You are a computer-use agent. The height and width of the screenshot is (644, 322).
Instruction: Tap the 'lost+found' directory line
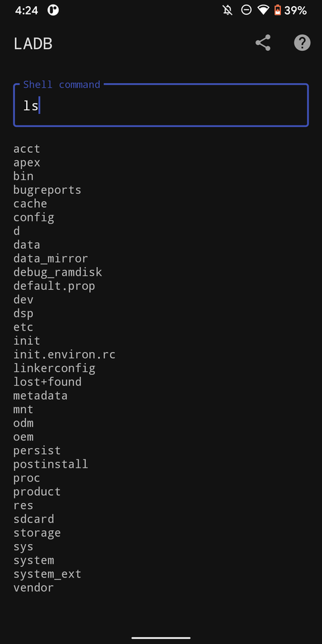click(x=47, y=382)
